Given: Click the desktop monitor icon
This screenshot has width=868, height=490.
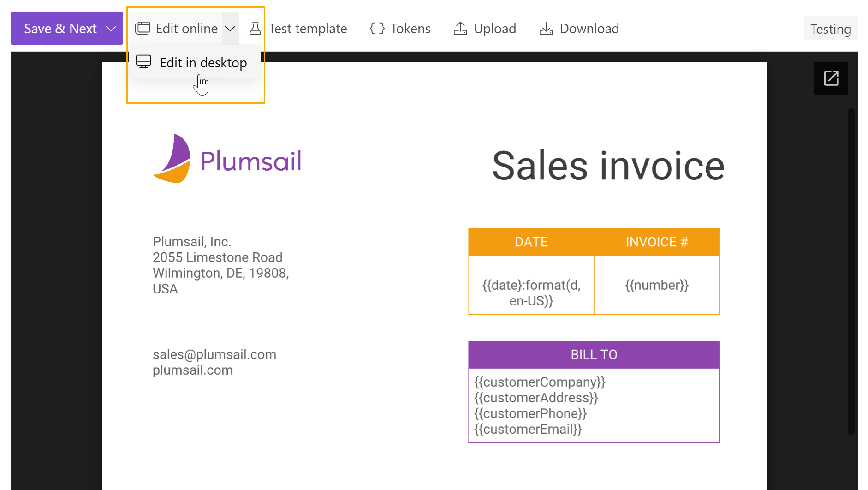Looking at the screenshot, I should pyautogui.click(x=143, y=62).
